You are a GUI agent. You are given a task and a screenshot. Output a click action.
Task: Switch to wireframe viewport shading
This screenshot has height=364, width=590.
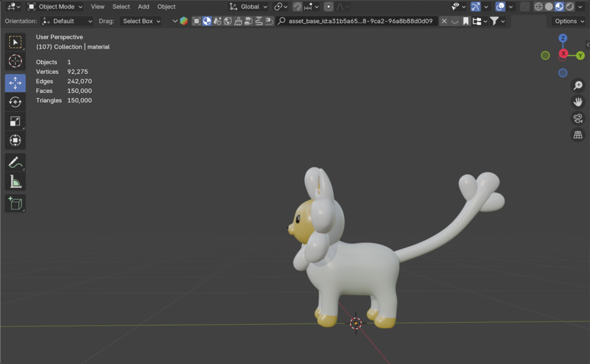538,7
